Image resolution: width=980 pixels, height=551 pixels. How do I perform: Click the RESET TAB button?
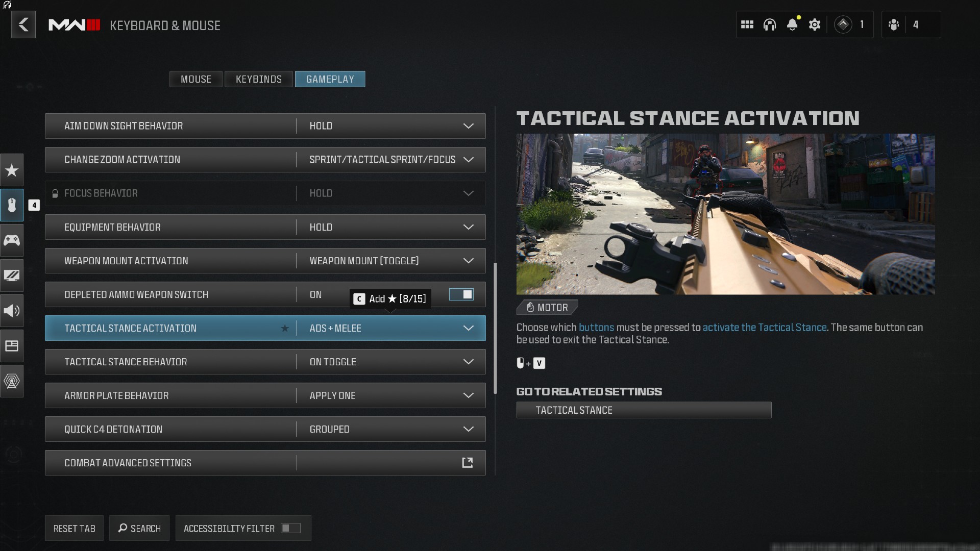[x=73, y=528]
